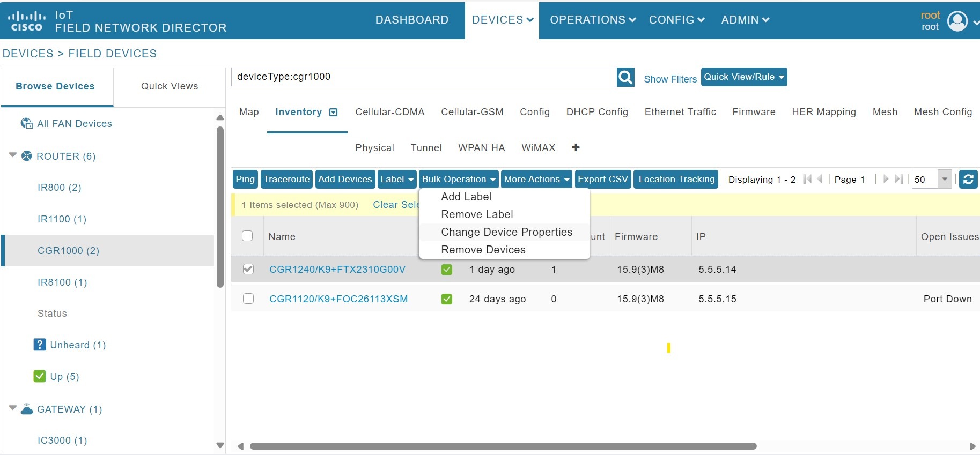The width and height of the screenshot is (980, 455).
Task: Open the CGR1120/K9+FOC26113XSM device link
Action: coord(338,299)
